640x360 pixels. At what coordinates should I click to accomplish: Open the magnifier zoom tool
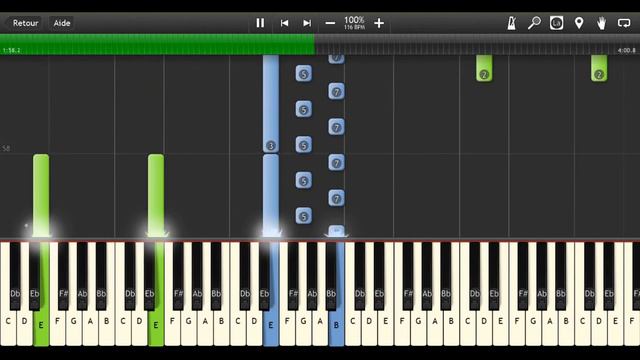pyautogui.click(x=534, y=23)
